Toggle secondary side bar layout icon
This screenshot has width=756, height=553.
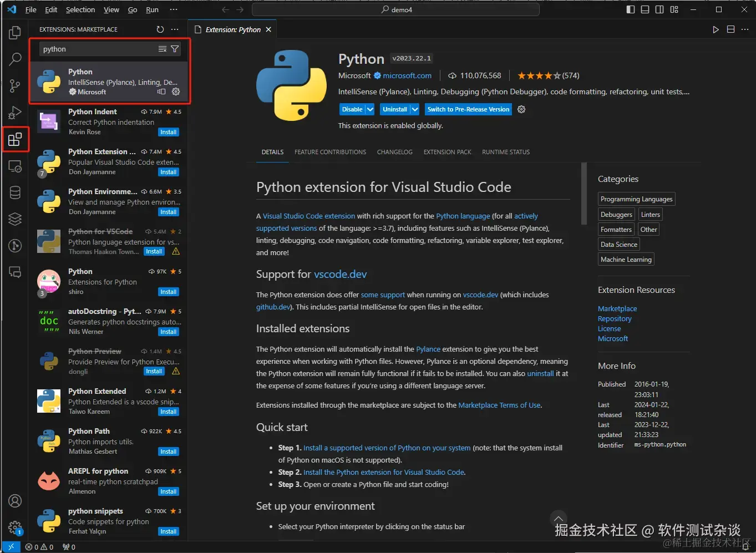(659, 9)
